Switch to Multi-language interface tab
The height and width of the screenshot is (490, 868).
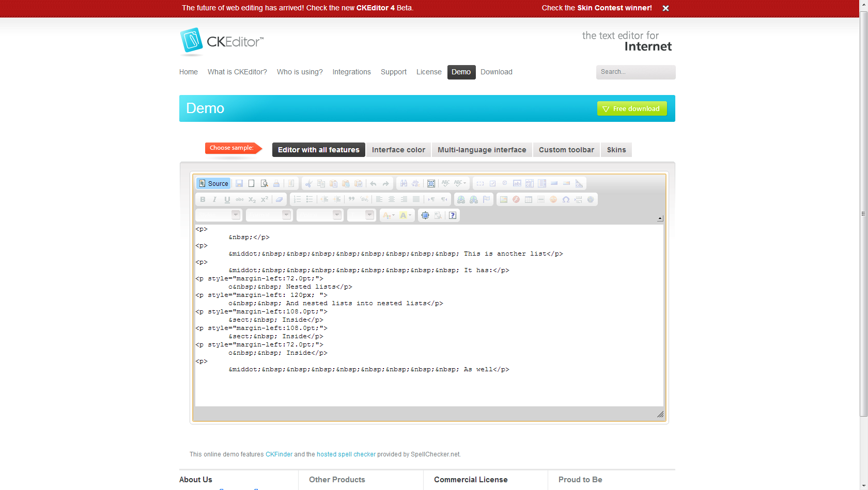click(482, 150)
